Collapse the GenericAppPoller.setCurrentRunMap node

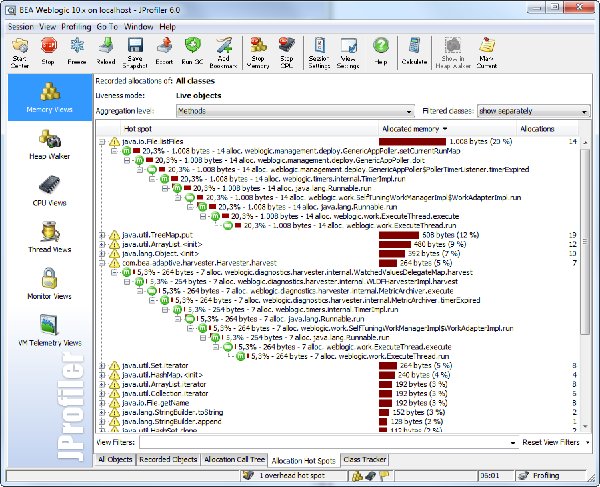(114, 151)
